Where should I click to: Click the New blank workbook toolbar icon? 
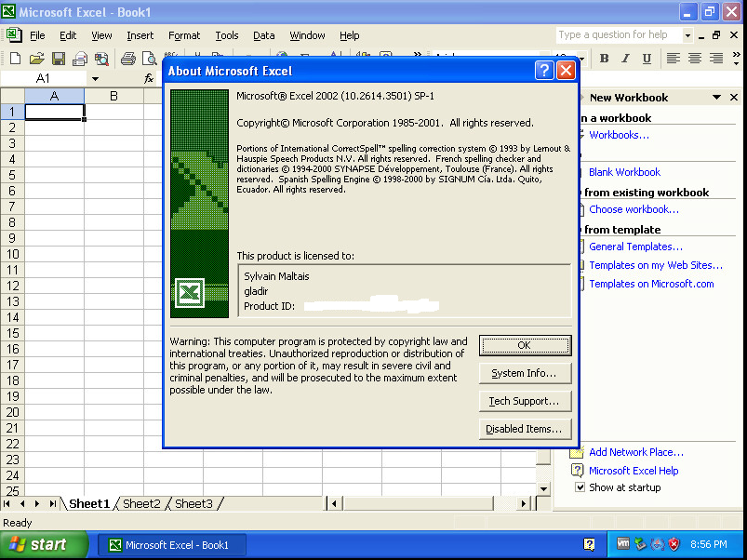(15, 59)
